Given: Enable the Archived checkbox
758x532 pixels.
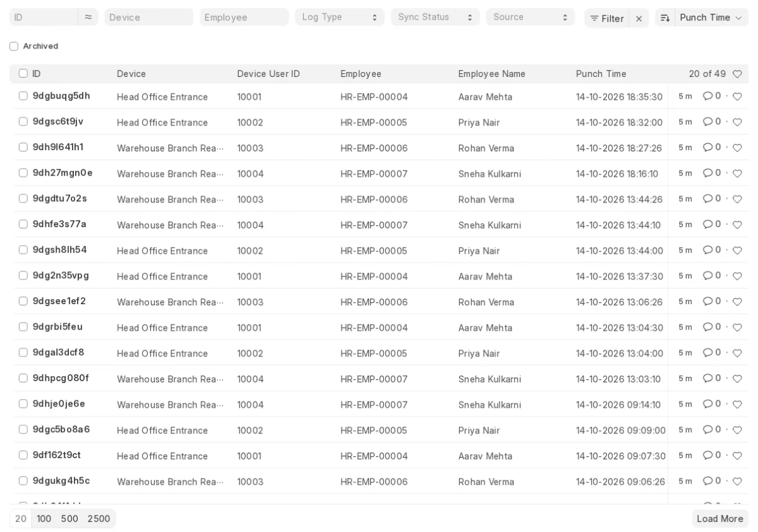Looking at the screenshot, I should pos(14,46).
